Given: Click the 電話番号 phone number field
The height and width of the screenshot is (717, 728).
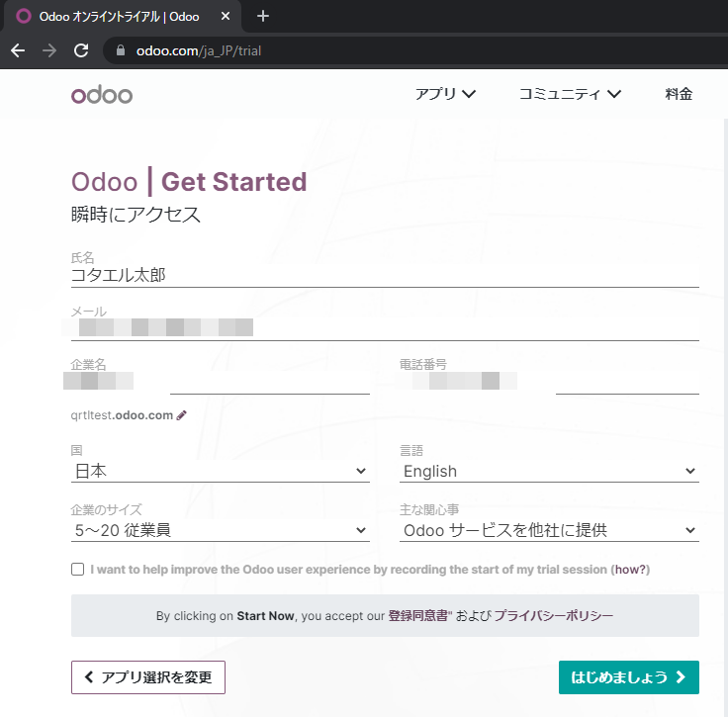Looking at the screenshot, I should click(549, 382).
